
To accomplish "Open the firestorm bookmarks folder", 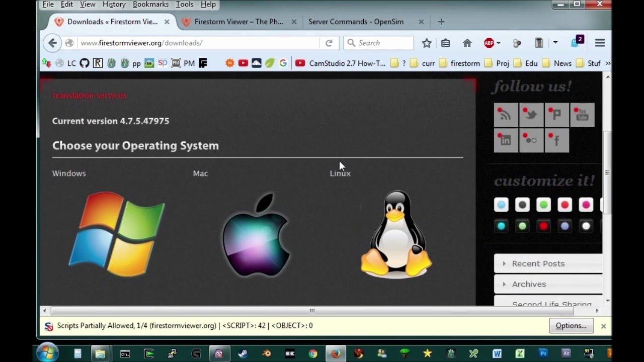I will pos(459,63).
